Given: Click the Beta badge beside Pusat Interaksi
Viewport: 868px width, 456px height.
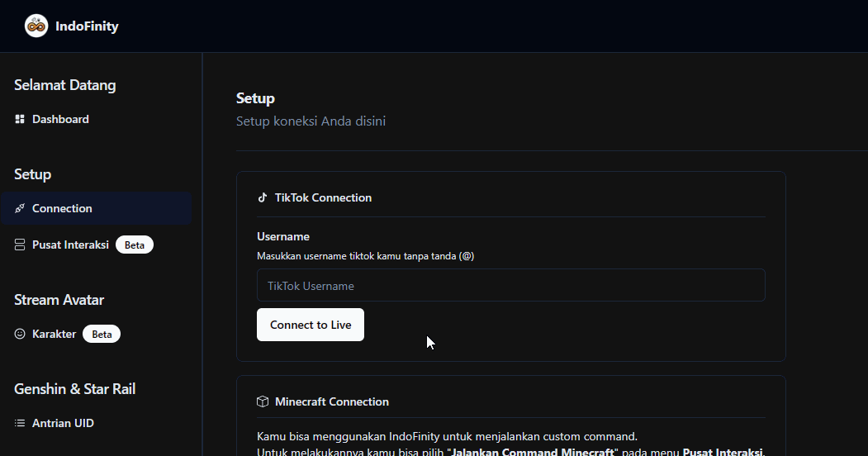Looking at the screenshot, I should [135, 245].
